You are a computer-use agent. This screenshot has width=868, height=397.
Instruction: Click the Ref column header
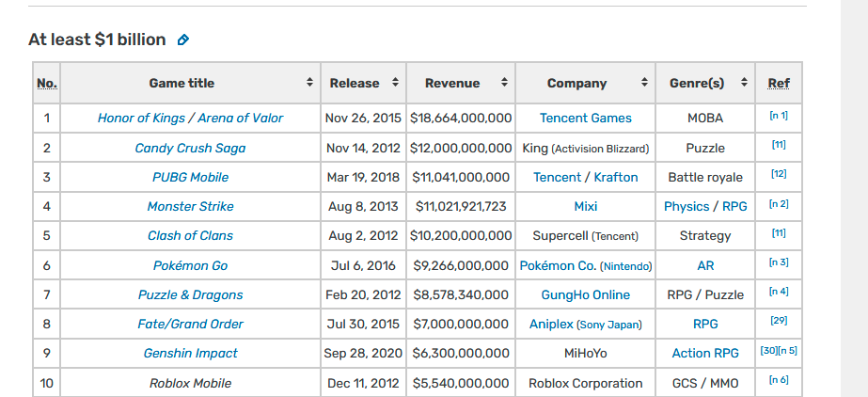pos(779,83)
